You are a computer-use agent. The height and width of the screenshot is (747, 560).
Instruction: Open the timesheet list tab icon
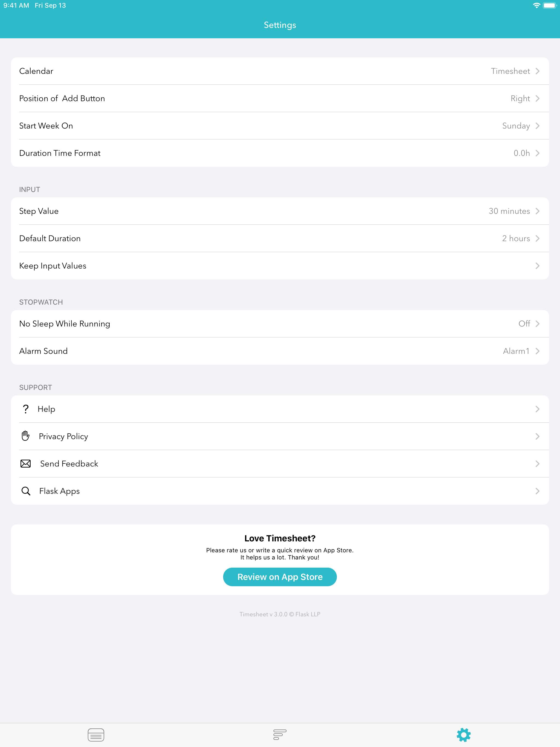[96, 735]
